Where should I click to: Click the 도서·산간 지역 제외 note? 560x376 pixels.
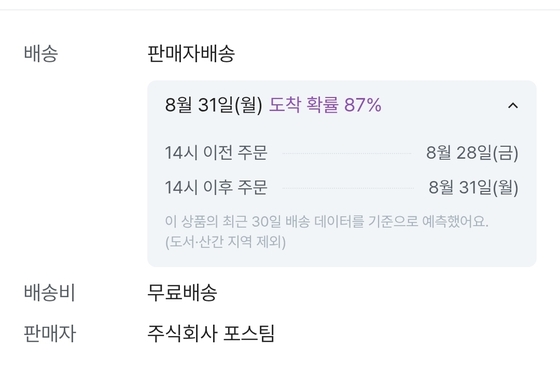click(x=225, y=242)
